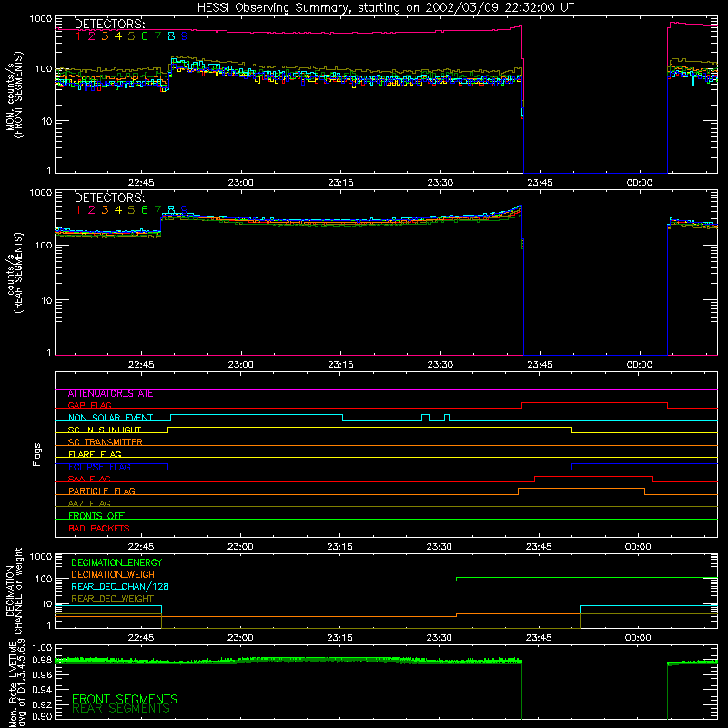Pick detector number 3 in rear segments legend
728x728 pixels.
click(x=105, y=210)
